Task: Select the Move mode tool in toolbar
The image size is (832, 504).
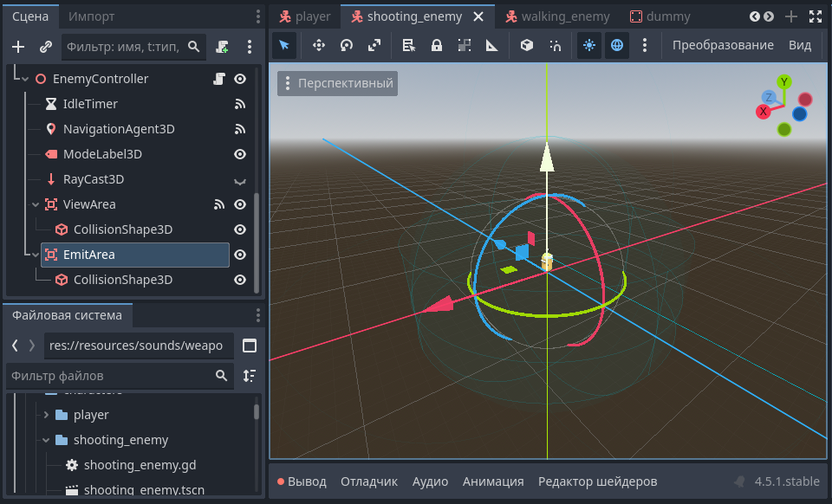Action: [318, 46]
